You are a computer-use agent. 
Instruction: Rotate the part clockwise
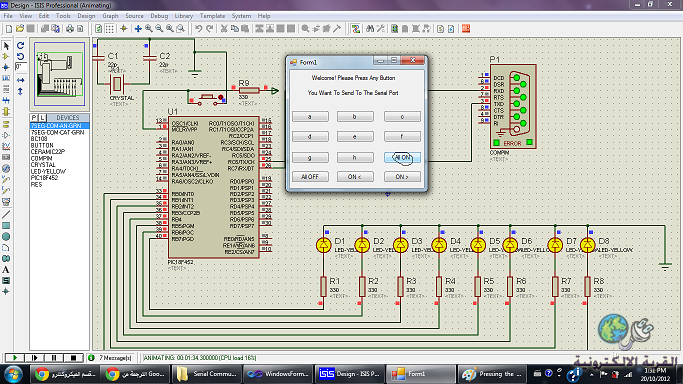point(20,45)
